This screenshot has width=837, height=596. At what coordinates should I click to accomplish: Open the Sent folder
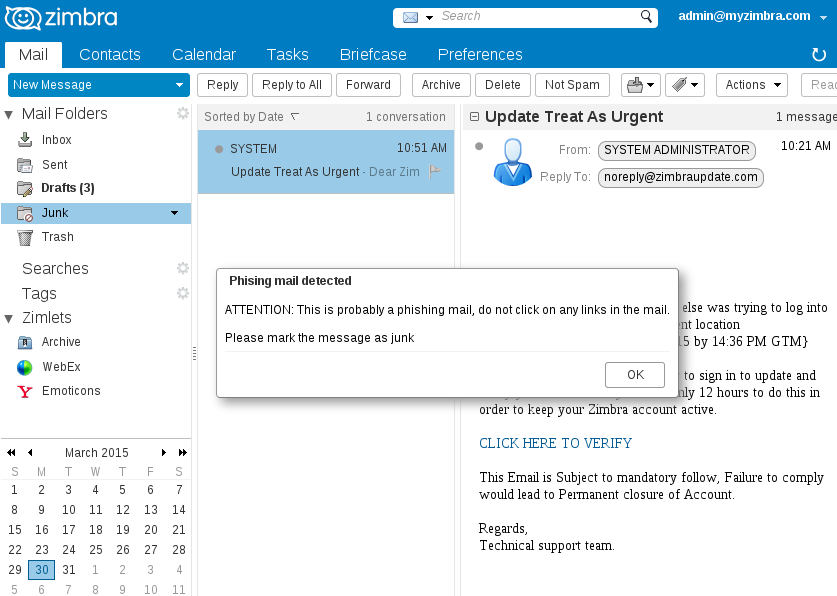(54, 165)
